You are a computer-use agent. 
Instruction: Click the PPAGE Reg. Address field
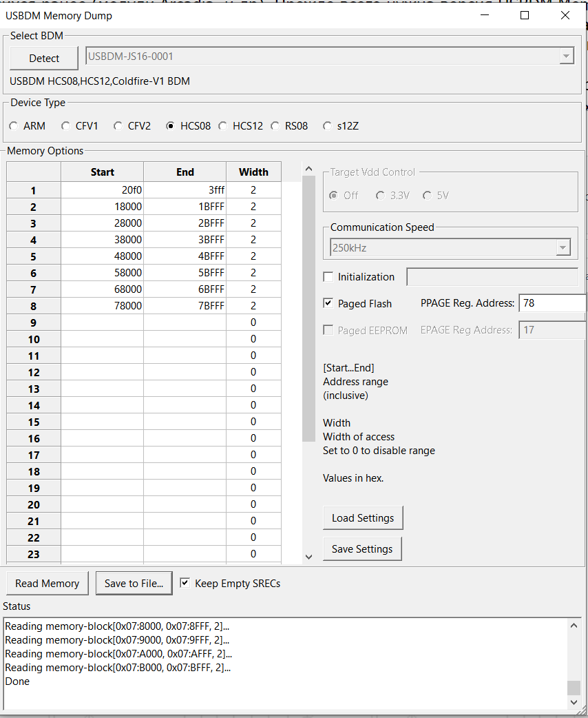coord(552,303)
